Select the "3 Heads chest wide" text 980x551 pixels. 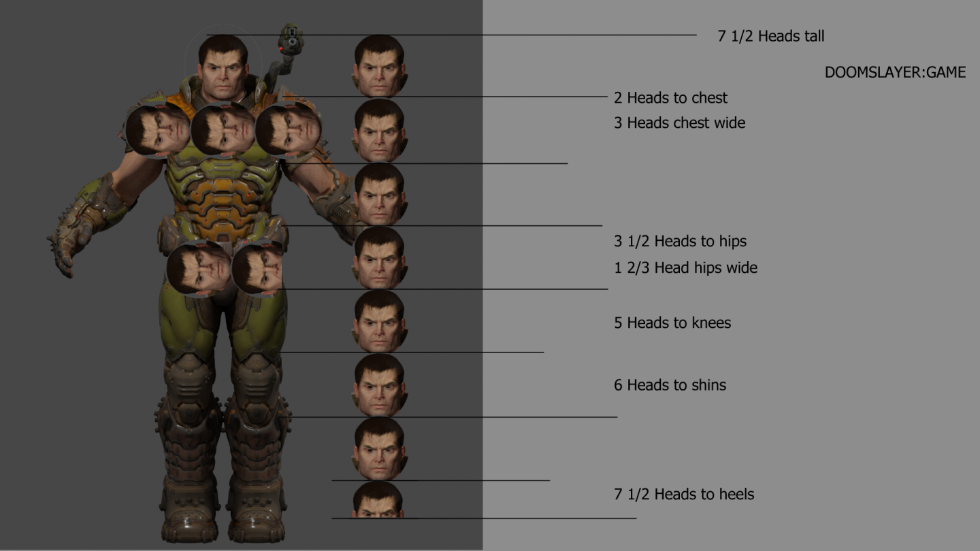point(679,123)
